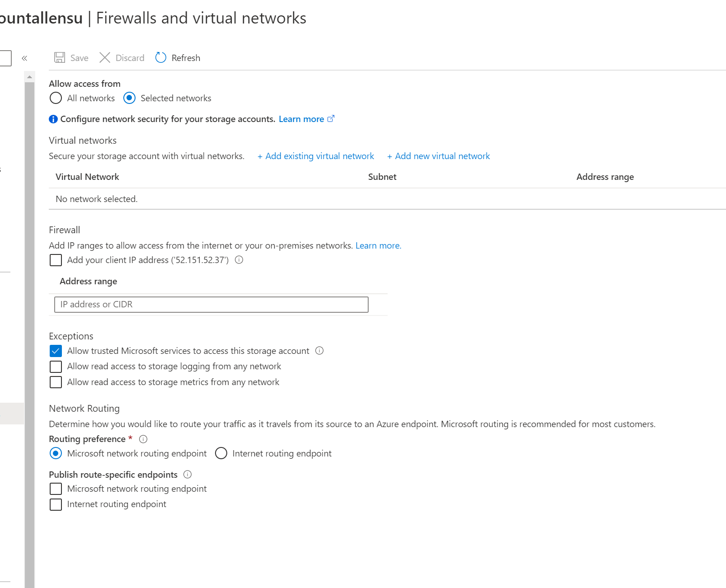Check Microsoft network routing endpoint publish option

tap(55, 489)
